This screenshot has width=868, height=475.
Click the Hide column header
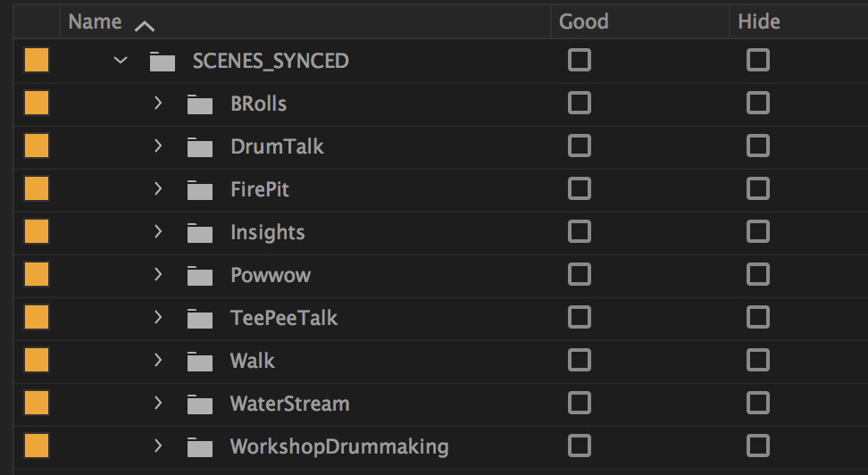click(759, 22)
